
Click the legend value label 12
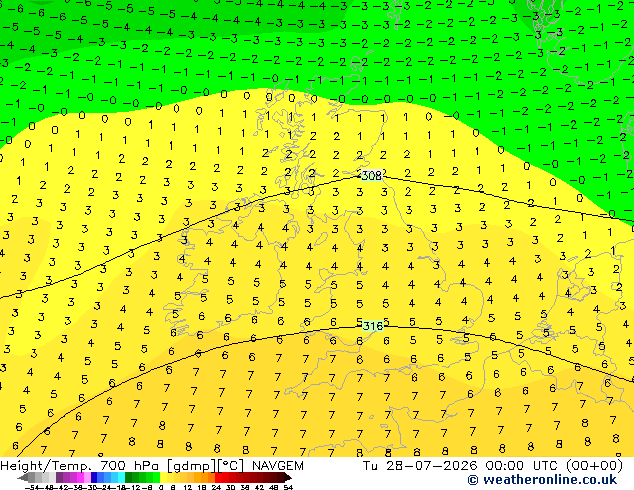187,488
